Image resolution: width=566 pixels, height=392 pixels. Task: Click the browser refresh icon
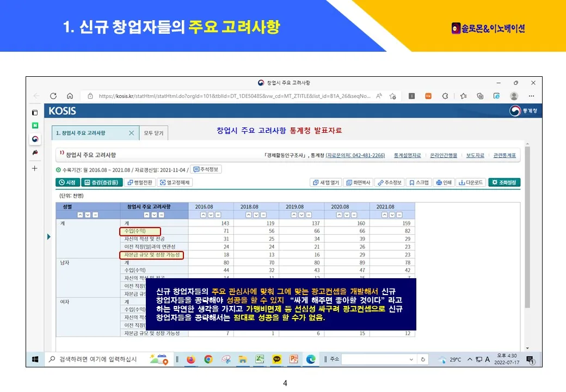53,96
